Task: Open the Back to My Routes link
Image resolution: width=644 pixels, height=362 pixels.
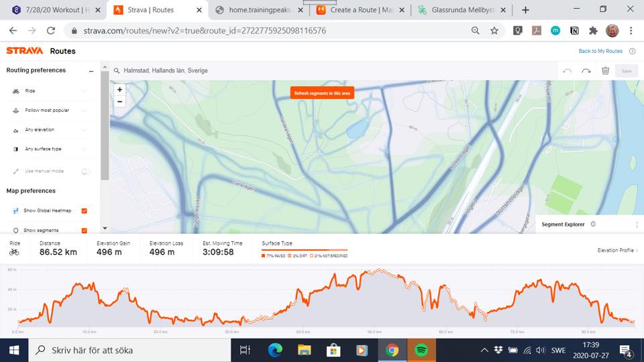Action: (600, 52)
